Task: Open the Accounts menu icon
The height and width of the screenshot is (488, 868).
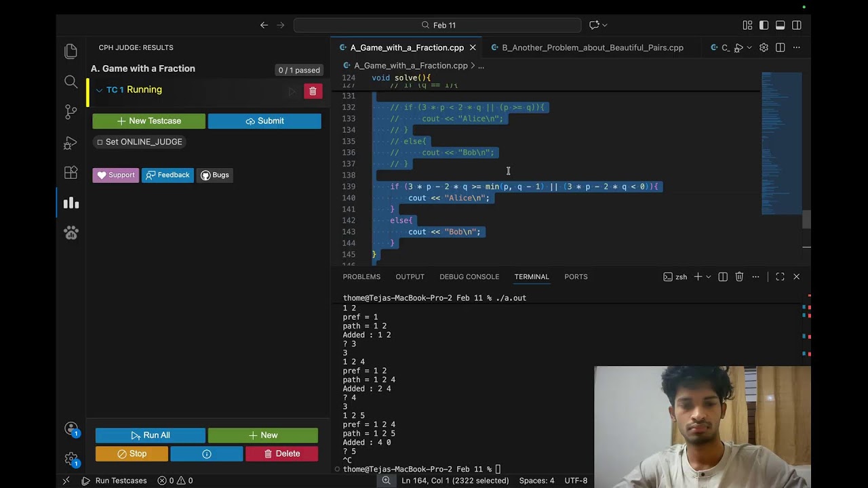Action: pyautogui.click(x=71, y=429)
